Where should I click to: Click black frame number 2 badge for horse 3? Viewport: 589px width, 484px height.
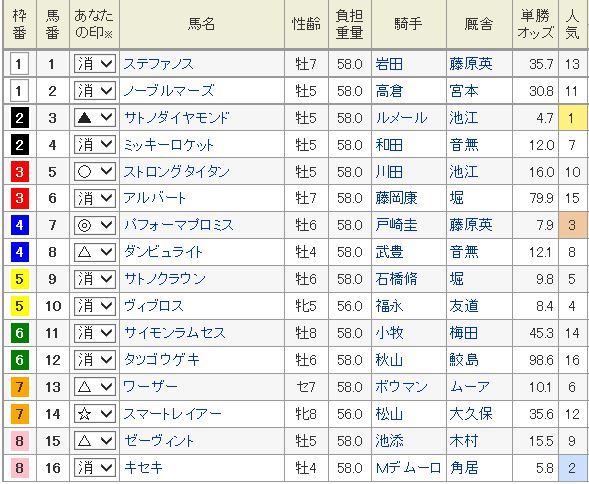(20, 118)
